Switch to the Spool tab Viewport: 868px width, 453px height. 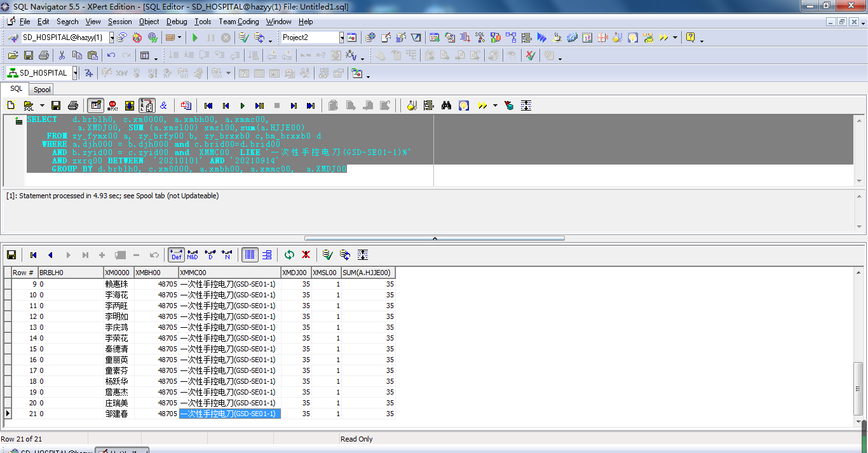pos(42,90)
